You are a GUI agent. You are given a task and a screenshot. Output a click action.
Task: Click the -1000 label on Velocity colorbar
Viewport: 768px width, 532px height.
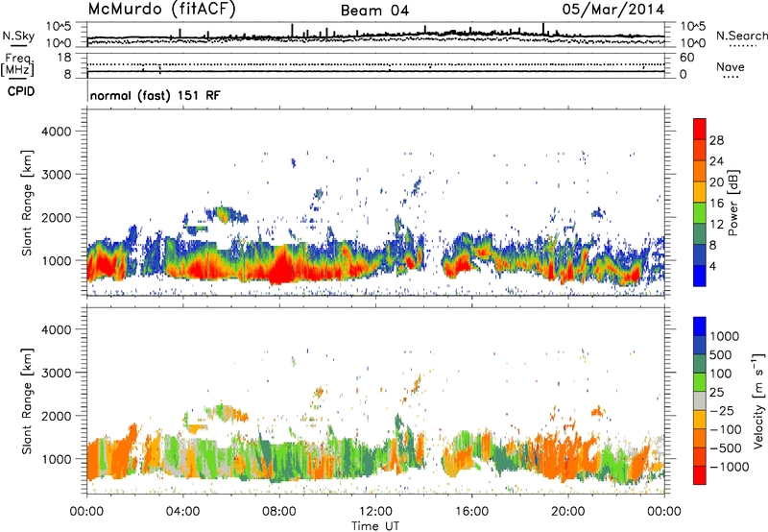click(x=729, y=467)
